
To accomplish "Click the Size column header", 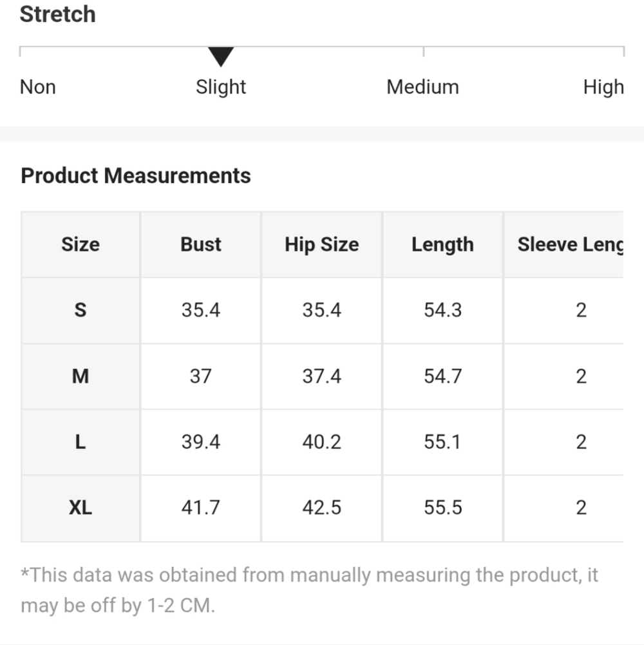I will tap(80, 245).
